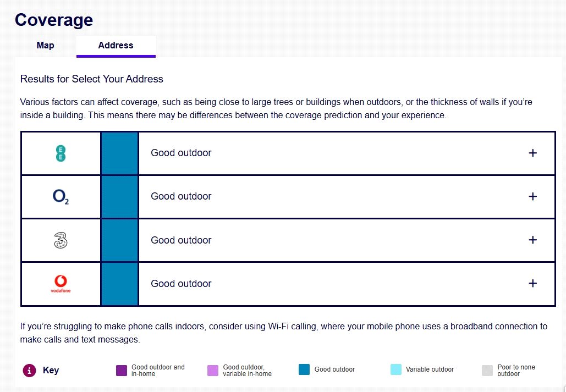Click the EE network logo

point(61,153)
